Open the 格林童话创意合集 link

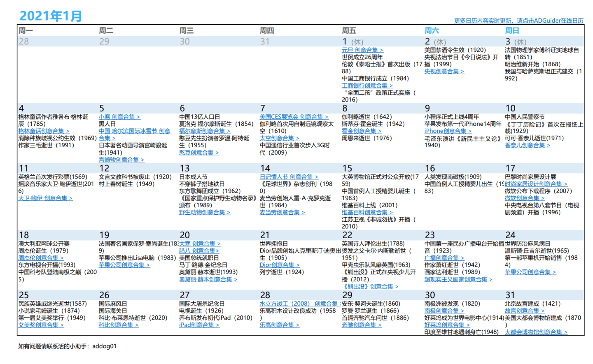pos(44,131)
